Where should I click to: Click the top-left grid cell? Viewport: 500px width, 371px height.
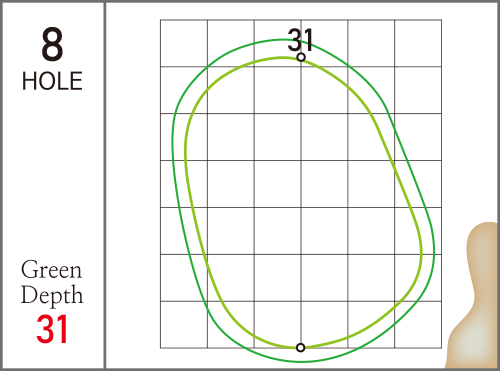(184, 43)
